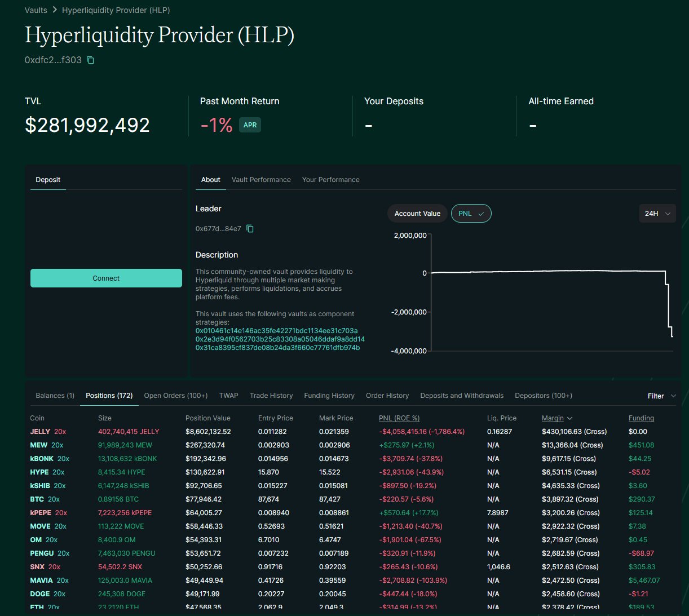Screen dimensions: 689x616
Task: Click the Position Value column header
Action: (208, 418)
